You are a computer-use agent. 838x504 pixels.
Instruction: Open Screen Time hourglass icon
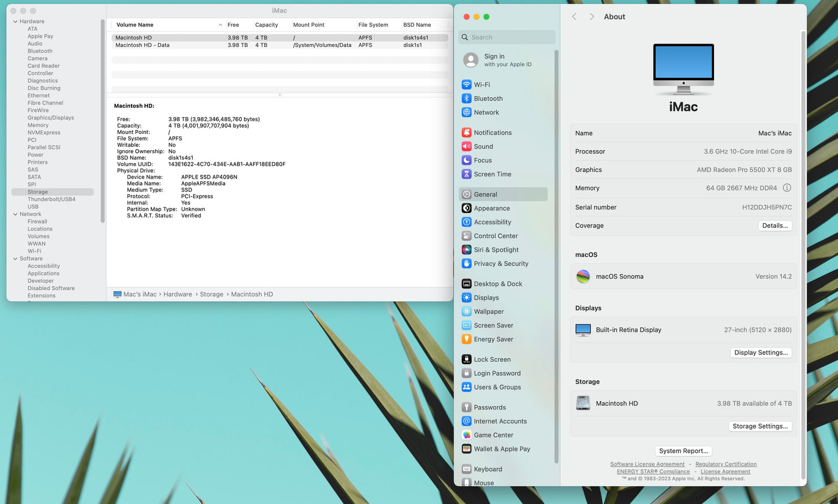click(466, 174)
